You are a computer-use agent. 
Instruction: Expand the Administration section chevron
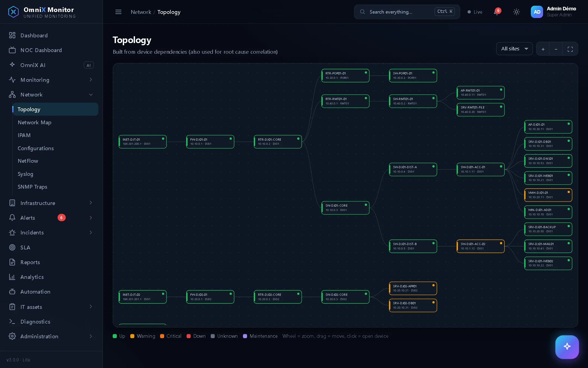coord(91,336)
